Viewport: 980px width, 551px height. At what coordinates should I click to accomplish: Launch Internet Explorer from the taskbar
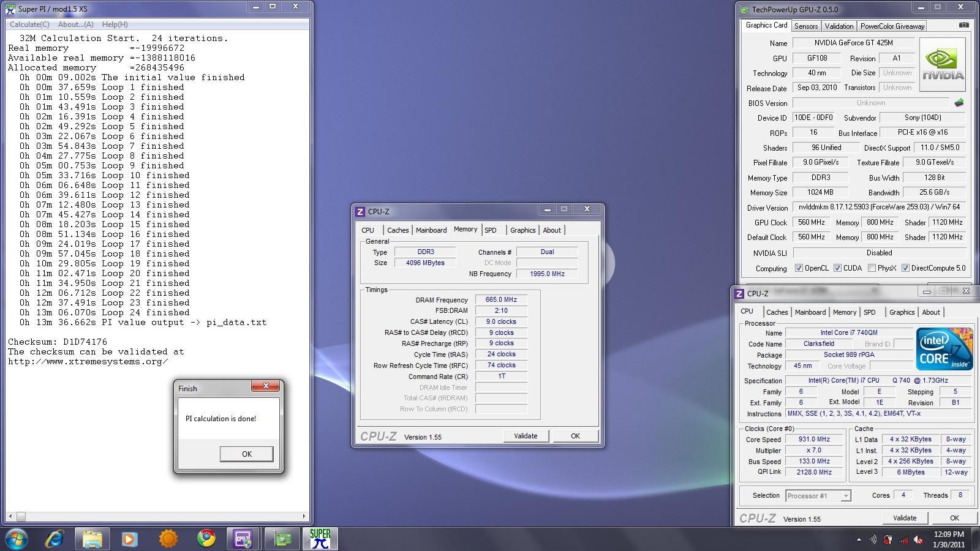55,539
